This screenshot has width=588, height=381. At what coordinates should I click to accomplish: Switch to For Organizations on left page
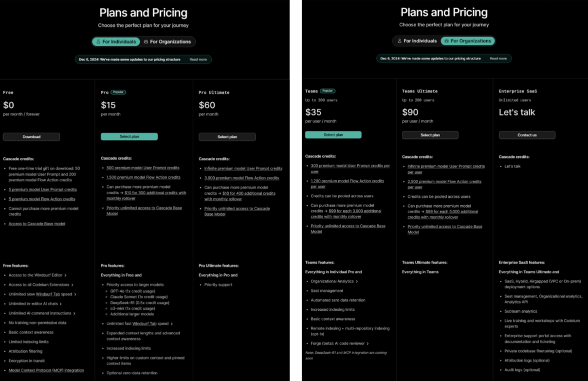pos(167,42)
